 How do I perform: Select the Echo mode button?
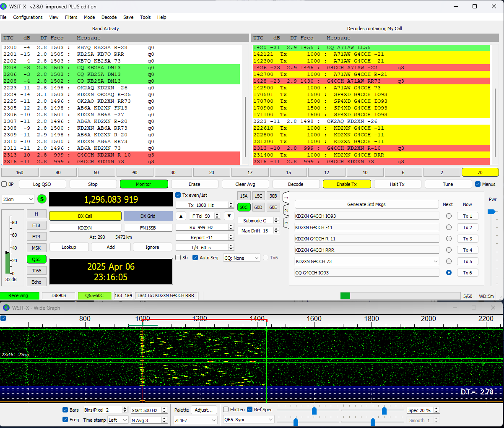[36, 282]
